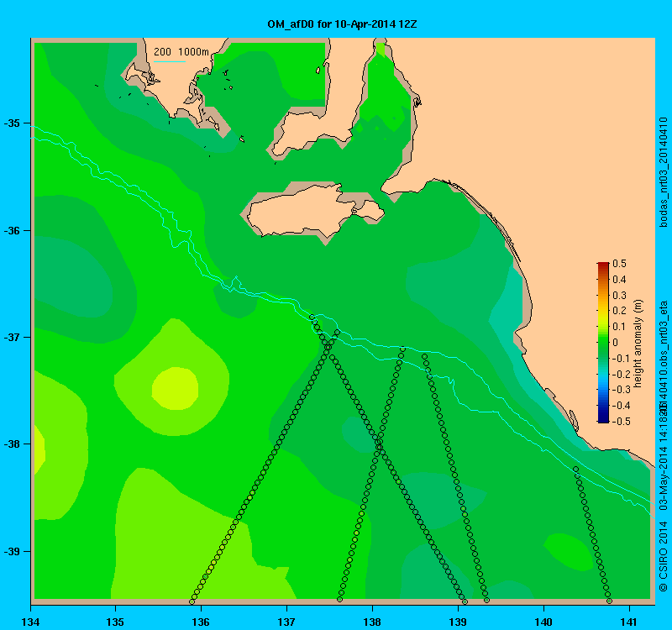672x630 pixels.
Task: Click the plot title 'OM_afD0 for 10-Apr-2014 12Z'
Action: pyautogui.click(x=342, y=24)
